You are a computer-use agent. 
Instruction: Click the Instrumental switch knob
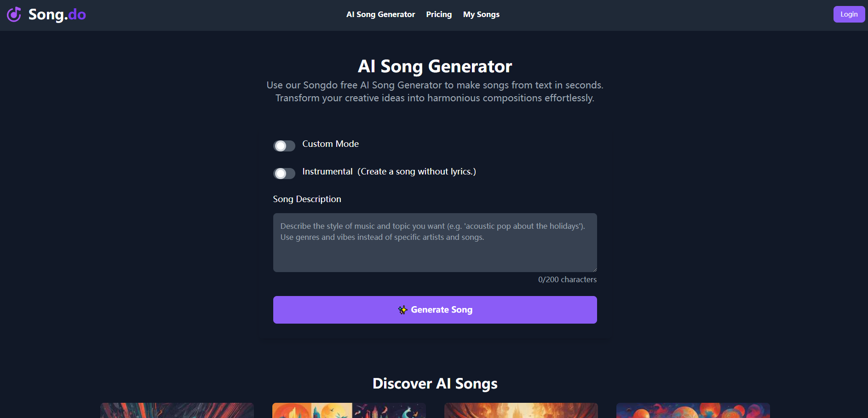(x=280, y=174)
